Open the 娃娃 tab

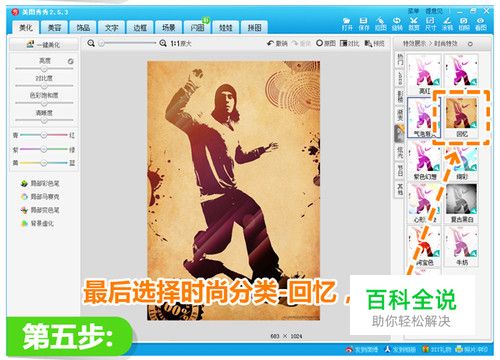(x=226, y=27)
